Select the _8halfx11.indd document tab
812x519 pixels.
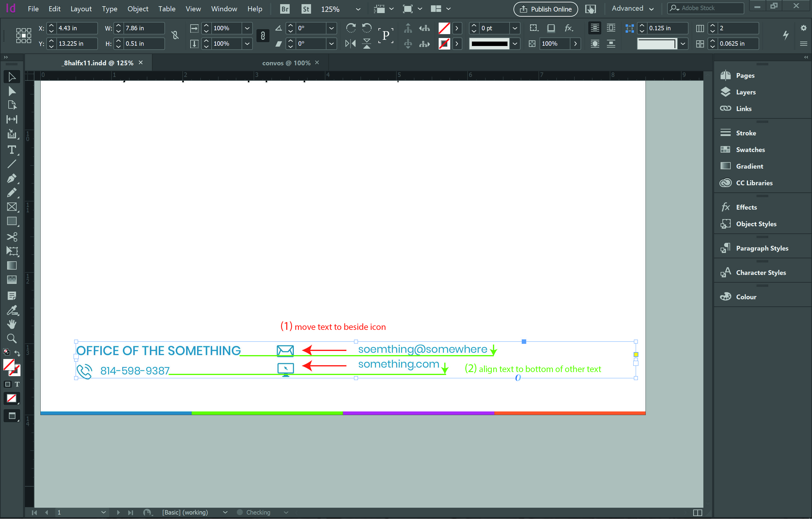coord(97,63)
